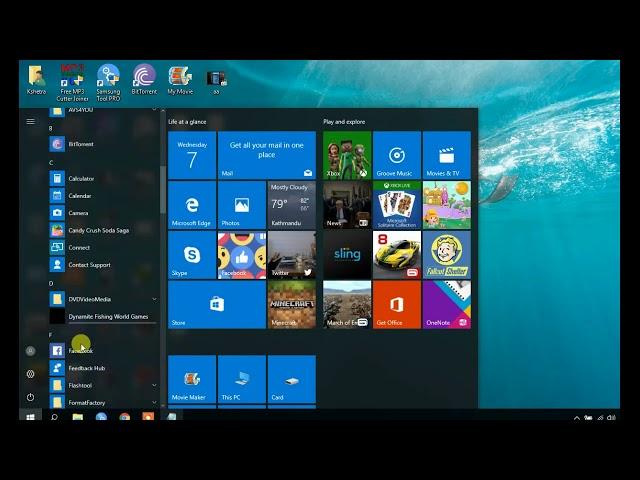Launch the Minecraft tile
Viewport: 640px width, 480px height.
click(x=291, y=304)
